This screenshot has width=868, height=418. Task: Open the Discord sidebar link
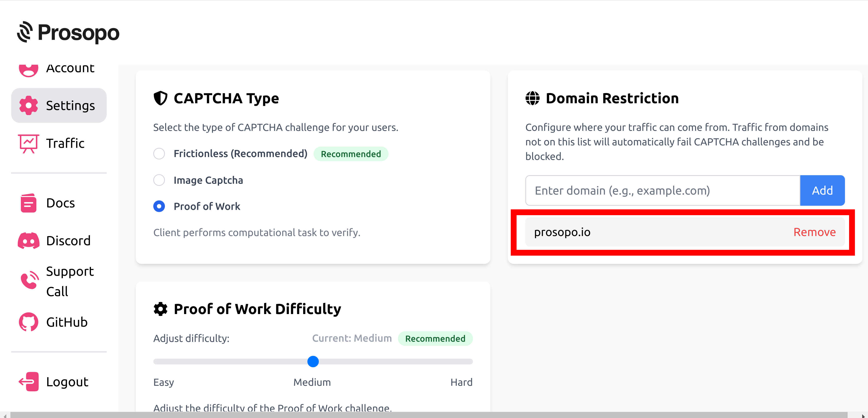59,241
